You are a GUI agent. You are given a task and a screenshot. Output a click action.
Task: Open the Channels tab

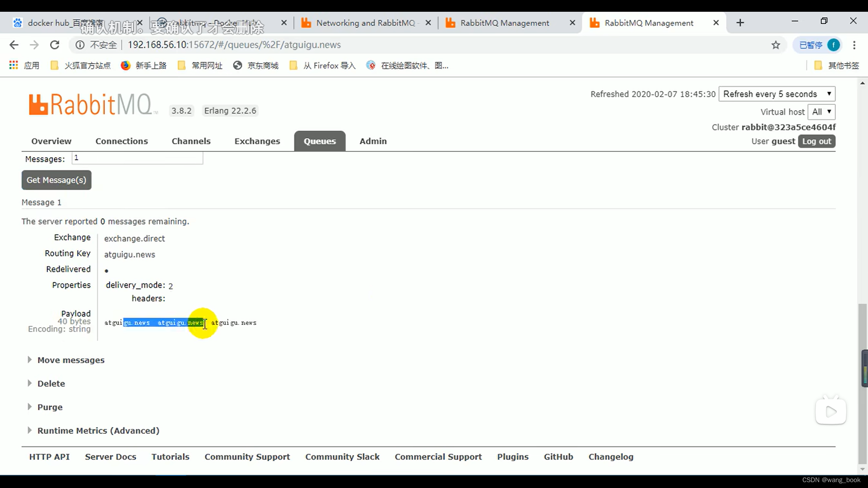coord(191,141)
